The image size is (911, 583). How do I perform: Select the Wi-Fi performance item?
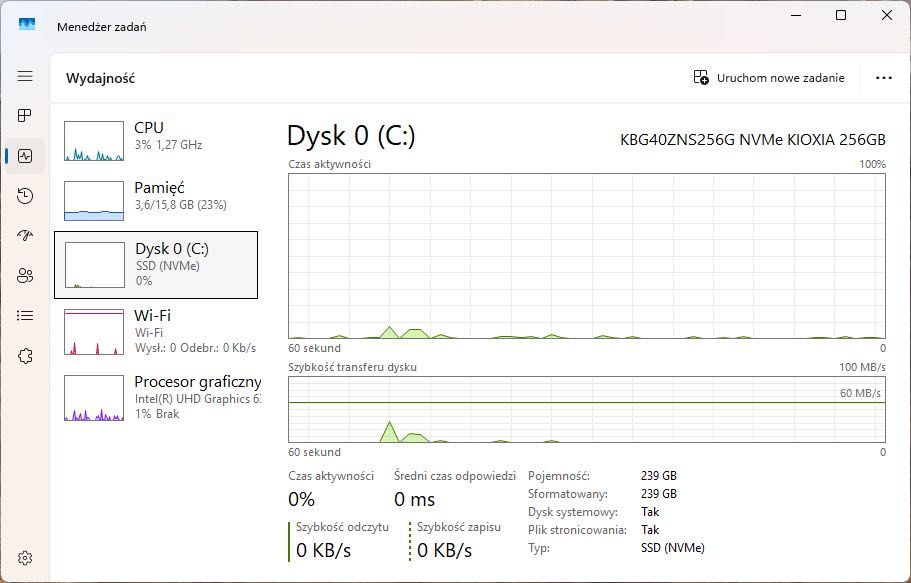coord(156,331)
